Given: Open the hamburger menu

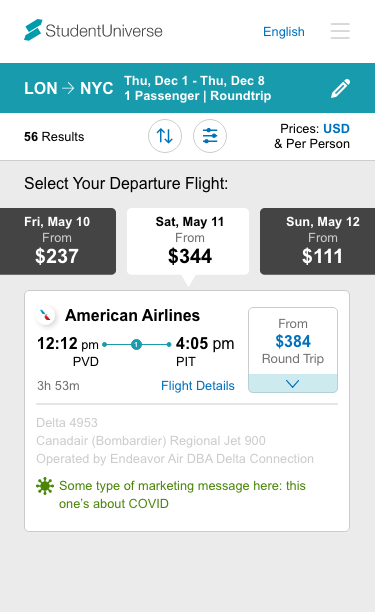Looking at the screenshot, I should [340, 31].
